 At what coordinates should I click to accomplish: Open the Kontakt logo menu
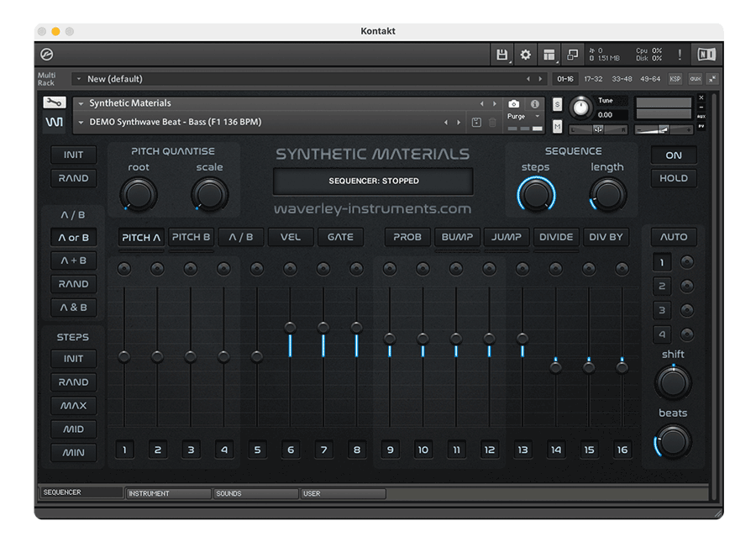(x=47, y=55)
